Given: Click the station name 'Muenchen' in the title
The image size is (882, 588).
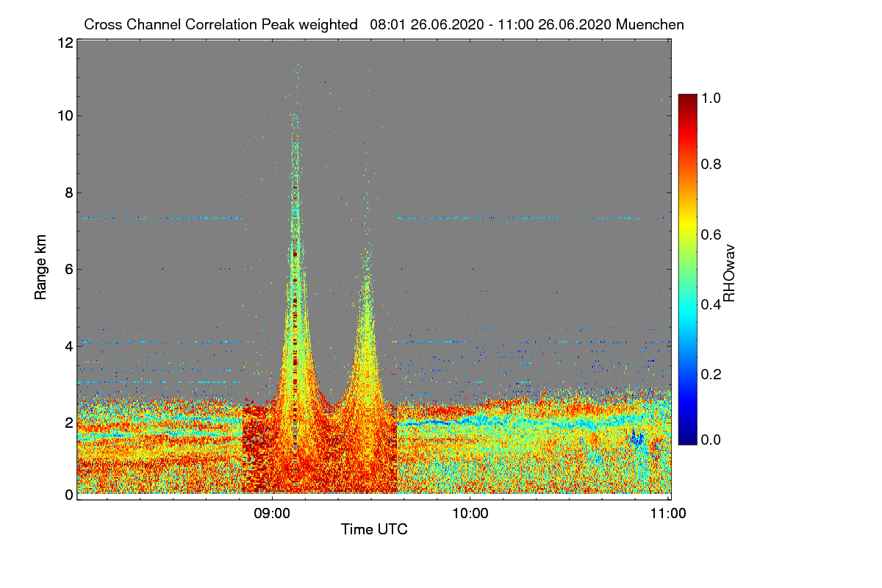Looking at the screenshot, I should point(650,24).
